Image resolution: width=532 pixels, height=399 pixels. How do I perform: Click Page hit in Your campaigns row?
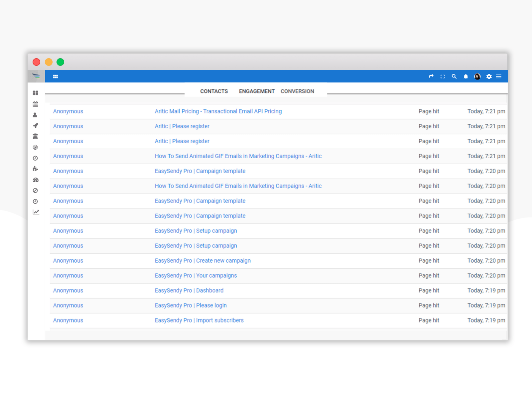click(429, 276)
